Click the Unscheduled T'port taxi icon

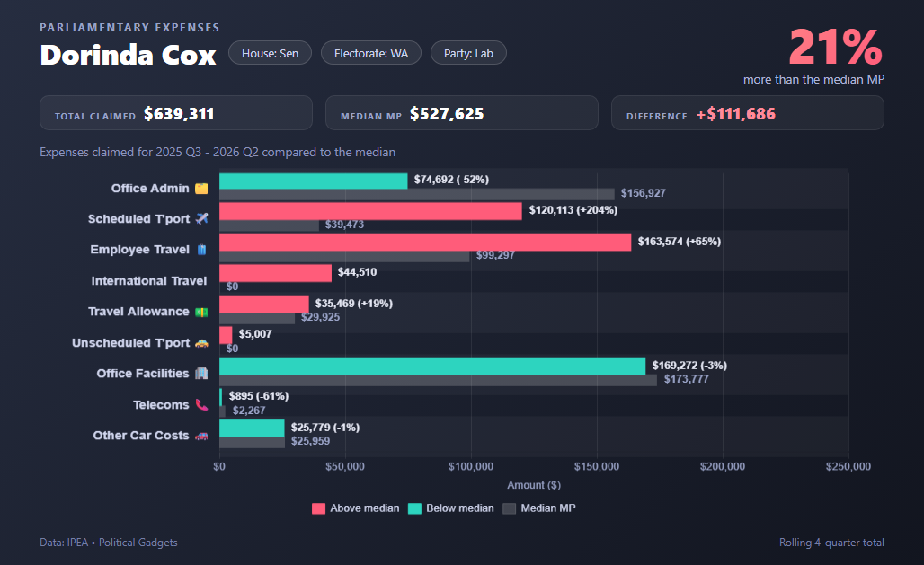201,343
